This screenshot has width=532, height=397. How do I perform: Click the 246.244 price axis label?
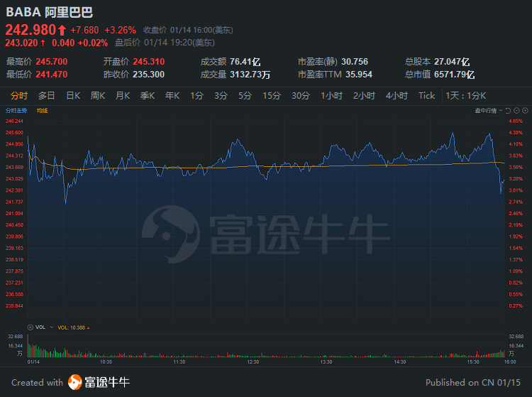click(x=15, y=121)
